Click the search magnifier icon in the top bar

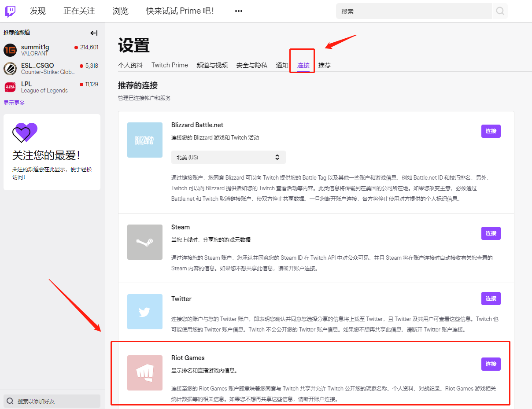pos(500,11)
